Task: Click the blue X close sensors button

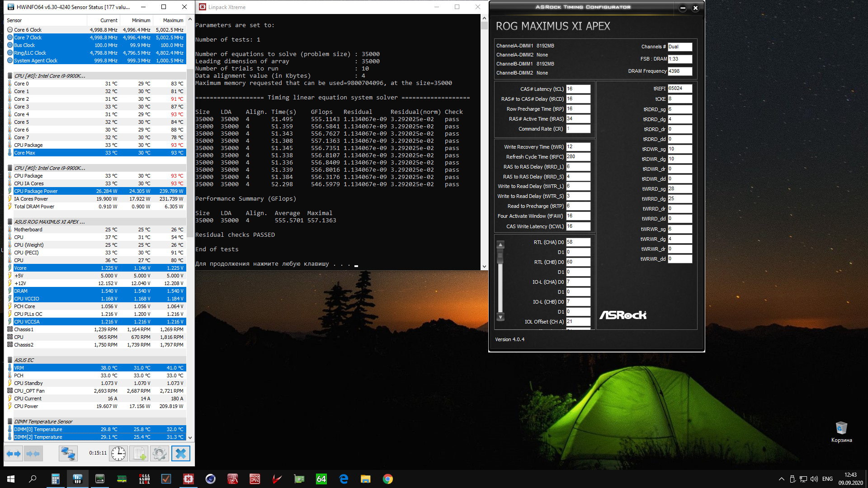Action: click(x=180, y=454)
